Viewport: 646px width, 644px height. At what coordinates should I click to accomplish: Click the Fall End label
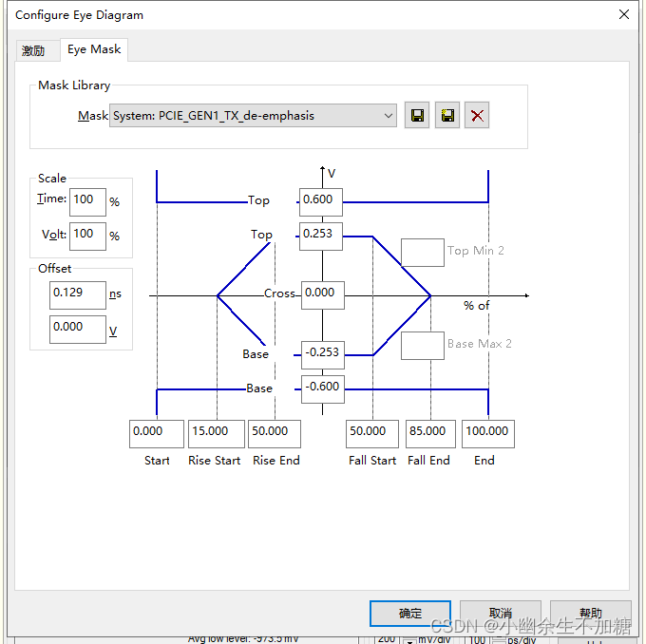[428, 461]
